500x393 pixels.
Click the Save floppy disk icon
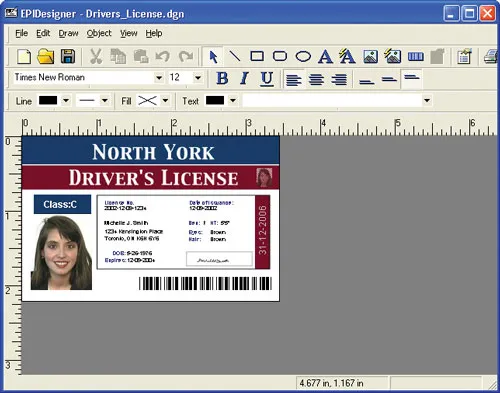[68, 56]
